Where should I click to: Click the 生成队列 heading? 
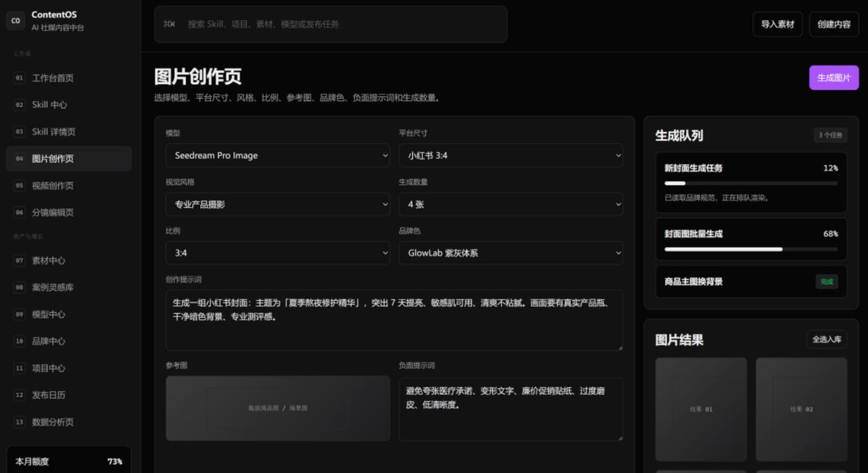(679, 136)
